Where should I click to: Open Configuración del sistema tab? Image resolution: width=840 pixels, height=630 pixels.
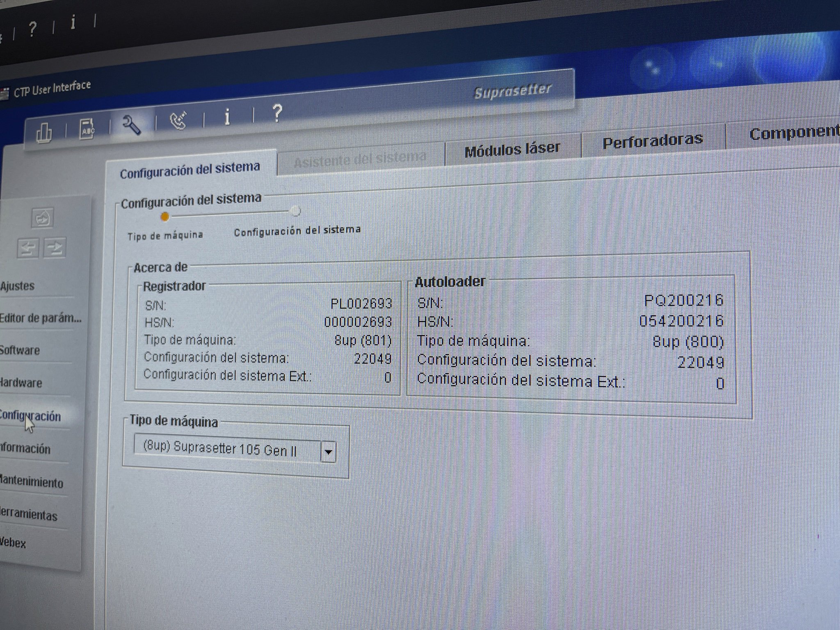coord(190,169)
